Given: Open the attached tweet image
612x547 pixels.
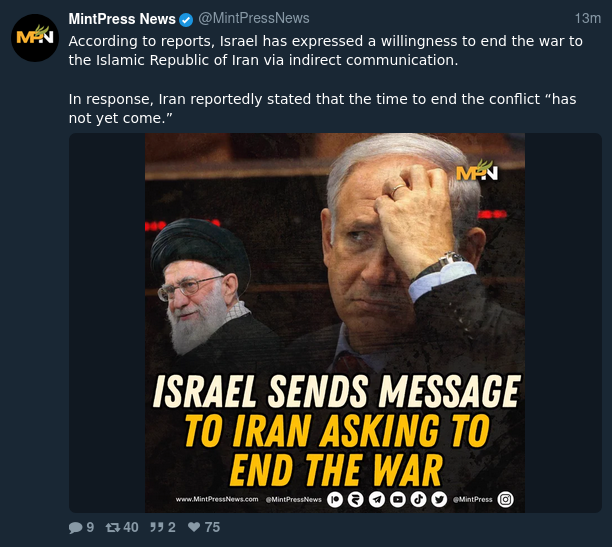Looking at the screenshot, I should [335, 323].
